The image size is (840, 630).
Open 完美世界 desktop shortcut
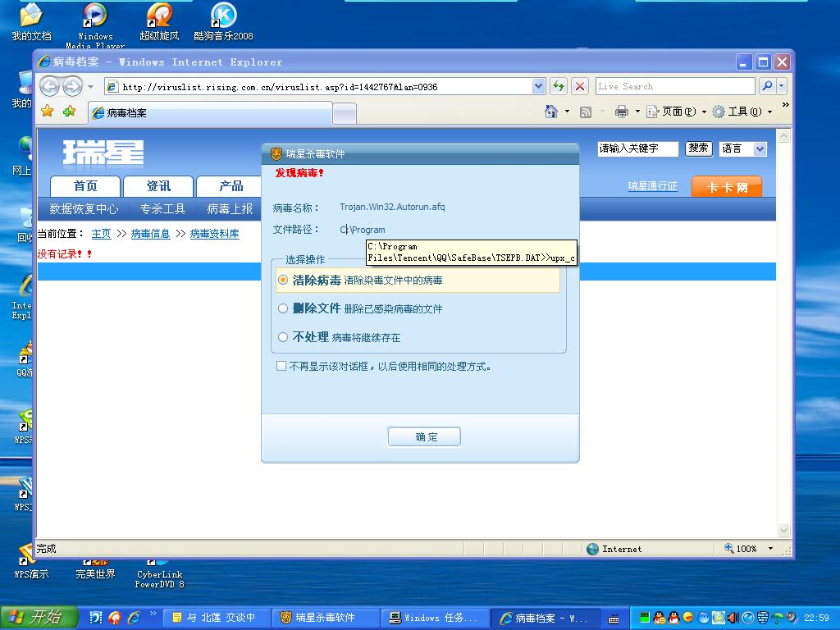point(95,570)
